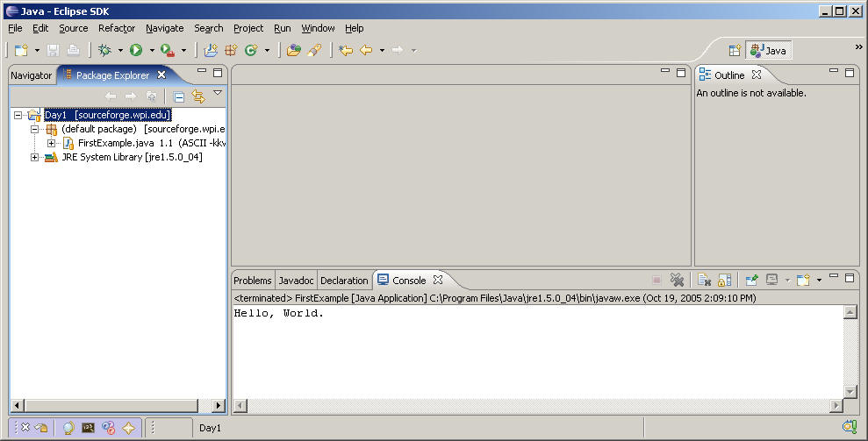Select the Java perspective button

tap(769, 50)
